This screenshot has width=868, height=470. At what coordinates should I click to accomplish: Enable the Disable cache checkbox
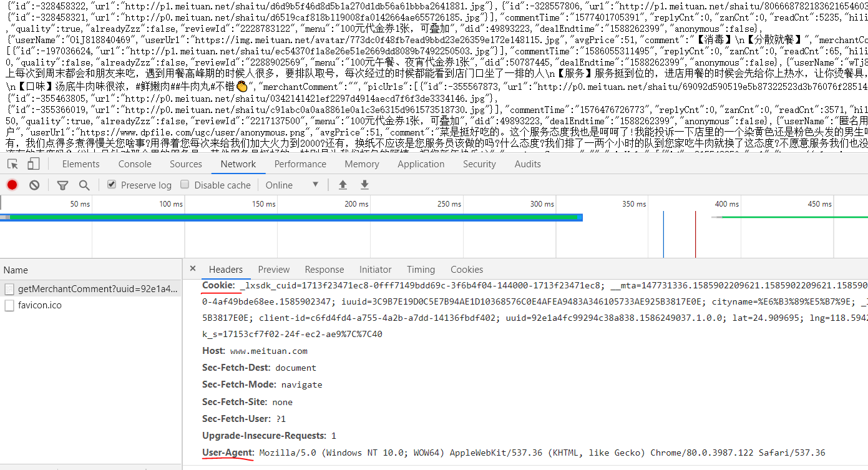(x=185, y=185)
